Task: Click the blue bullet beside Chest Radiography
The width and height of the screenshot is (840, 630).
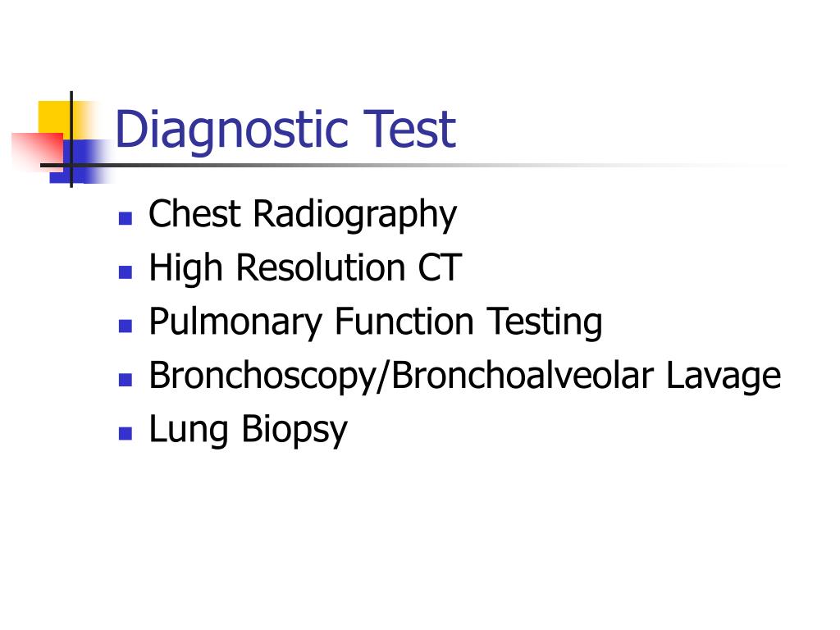Action: click(126, 218)
